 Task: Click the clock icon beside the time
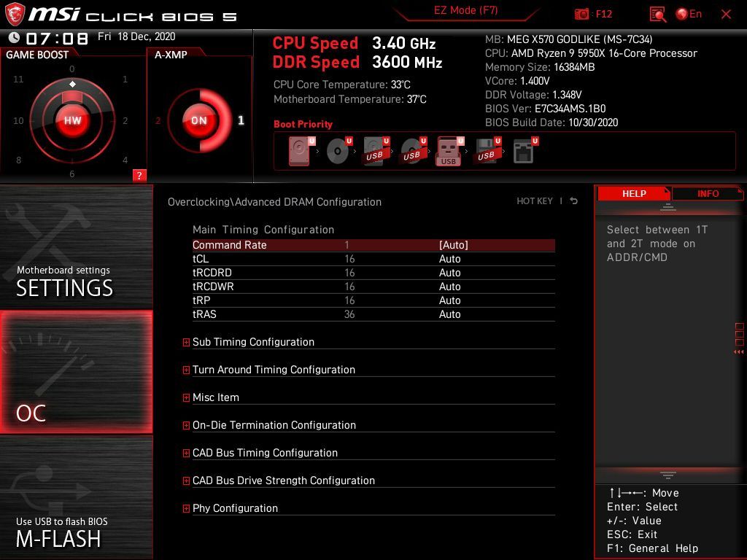(14, 38)
